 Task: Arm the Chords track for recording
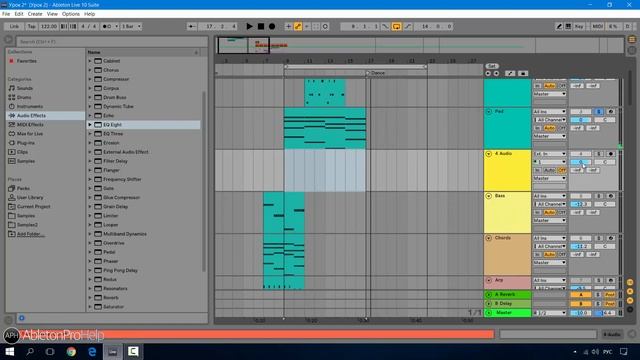[x=611, y=238]
